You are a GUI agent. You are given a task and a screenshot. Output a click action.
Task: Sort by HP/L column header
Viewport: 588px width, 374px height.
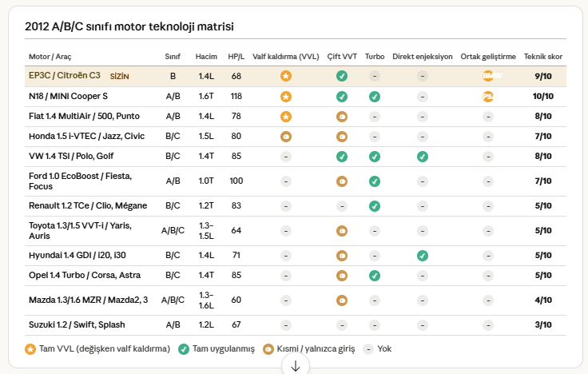coord(236,57)
